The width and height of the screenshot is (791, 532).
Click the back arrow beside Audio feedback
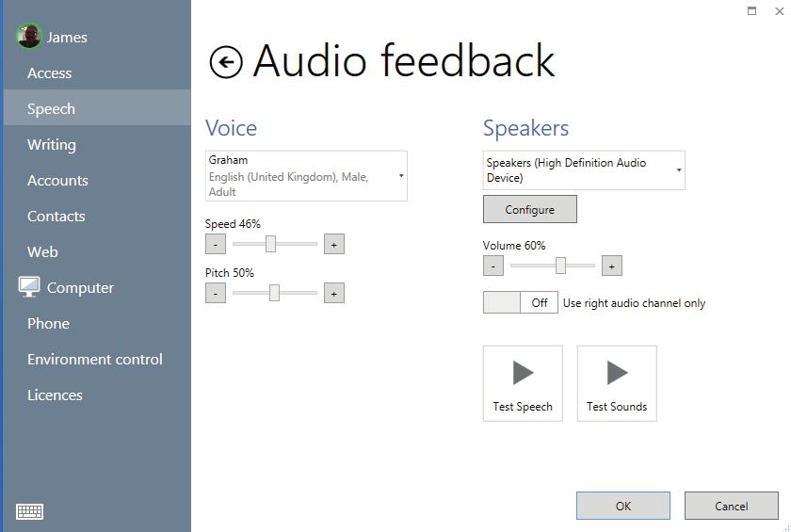(225, 62)
